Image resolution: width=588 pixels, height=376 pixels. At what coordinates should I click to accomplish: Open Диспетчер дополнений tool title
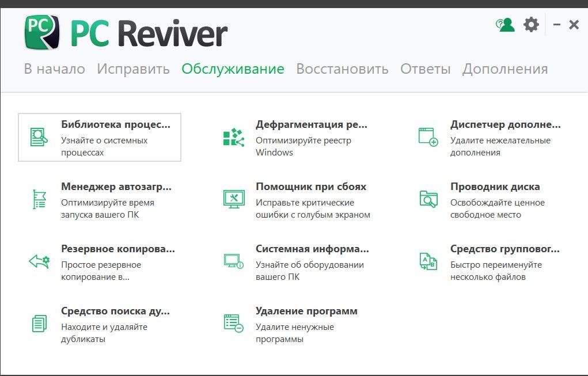point(506,124)
